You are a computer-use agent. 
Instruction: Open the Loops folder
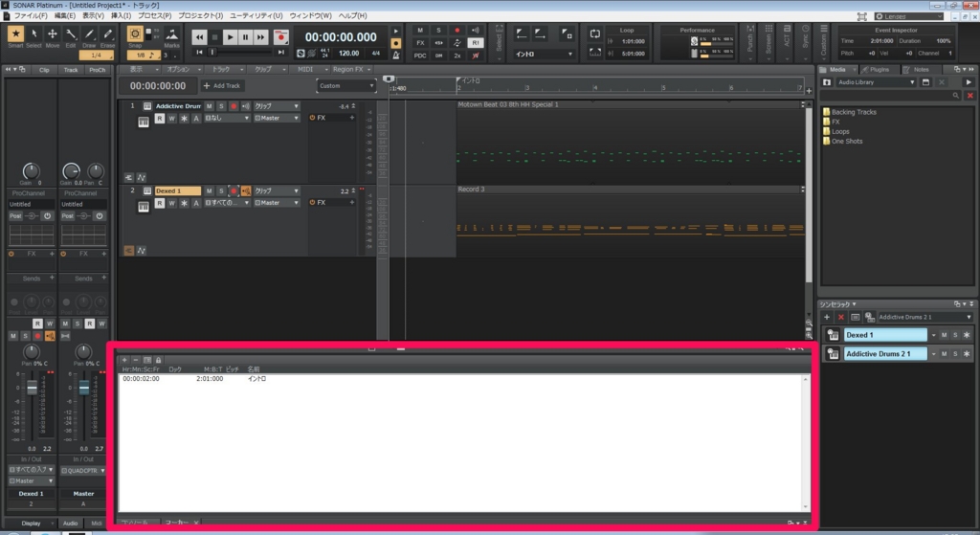[x=836, y=131]
